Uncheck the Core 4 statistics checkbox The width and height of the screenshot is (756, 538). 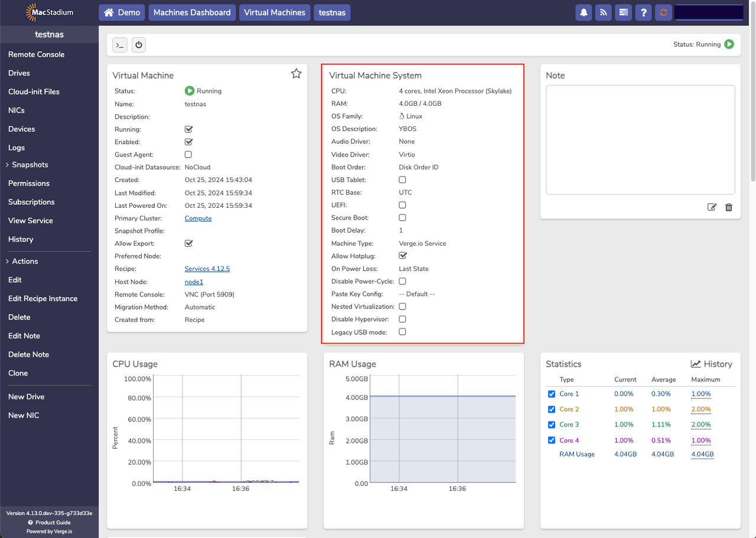pyautogui.click(x=552, y=440)
